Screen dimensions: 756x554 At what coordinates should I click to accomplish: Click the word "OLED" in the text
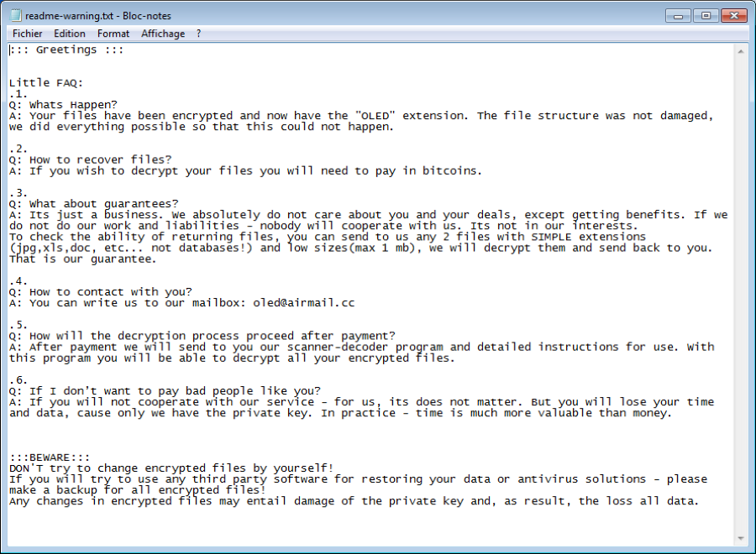pos(375,116)
